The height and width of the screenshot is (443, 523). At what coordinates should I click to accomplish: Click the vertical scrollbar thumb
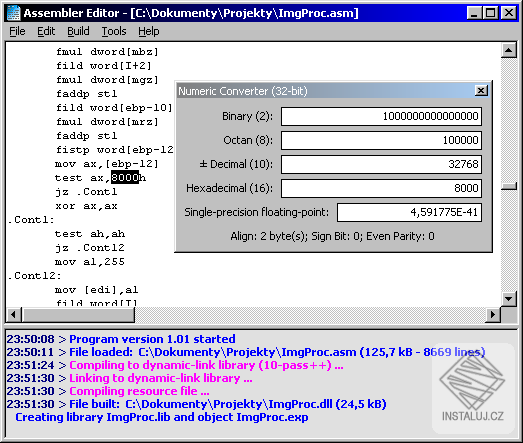tap(509, 186)
